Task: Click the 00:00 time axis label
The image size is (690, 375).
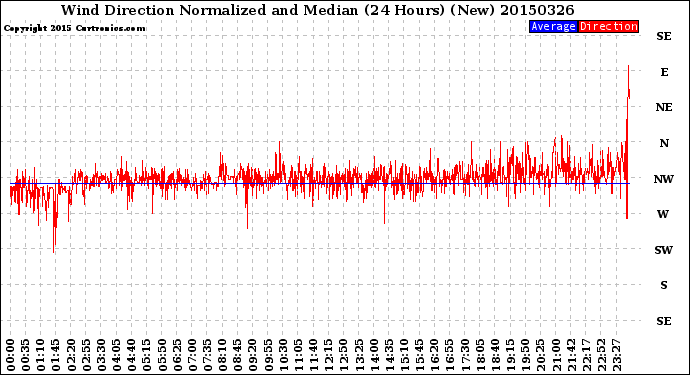Action: pos(11,355)
